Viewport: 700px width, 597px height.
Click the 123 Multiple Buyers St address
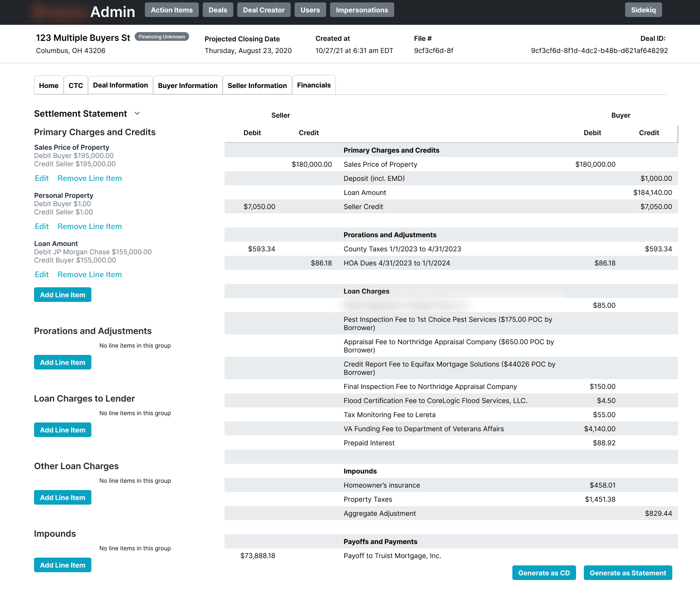click(83, 38)
